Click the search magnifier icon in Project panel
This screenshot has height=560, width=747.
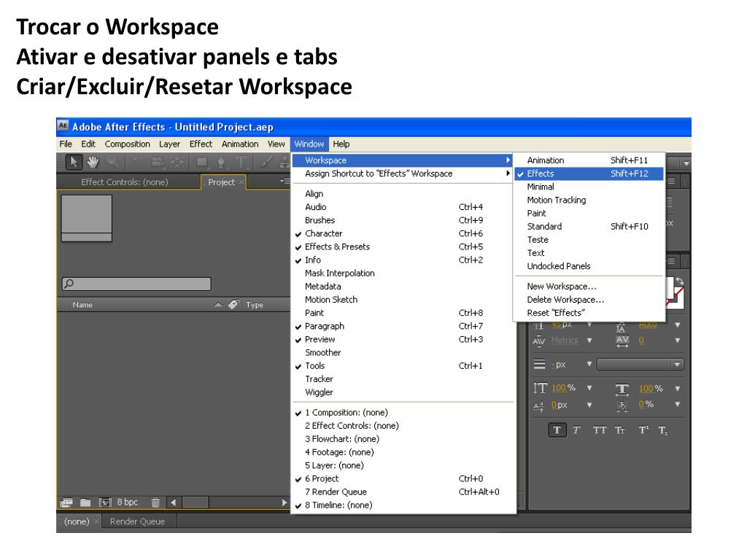(69, 284)
